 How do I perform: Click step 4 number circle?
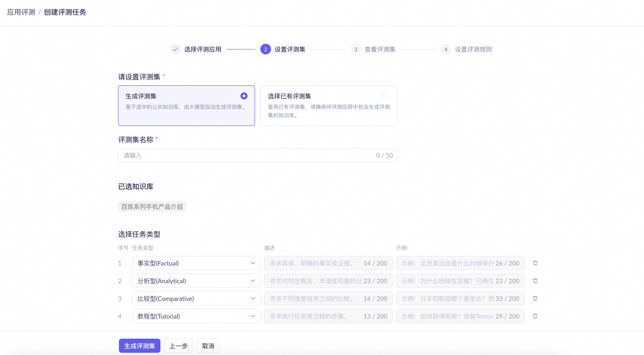tap(446, 49)
